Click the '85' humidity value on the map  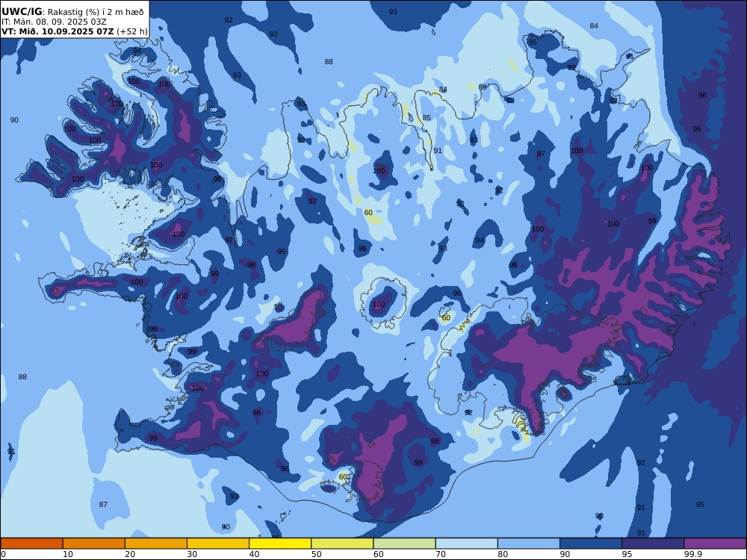(427, 118)
